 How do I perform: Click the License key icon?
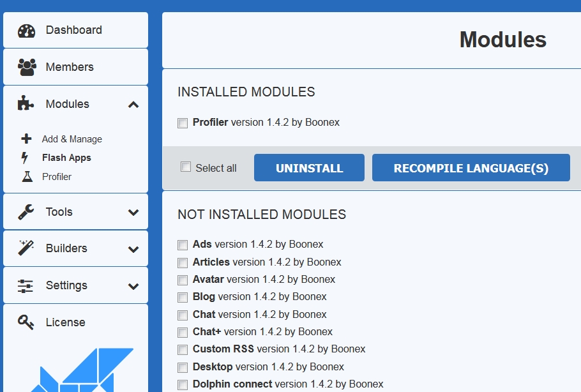[x=26, y=322]
